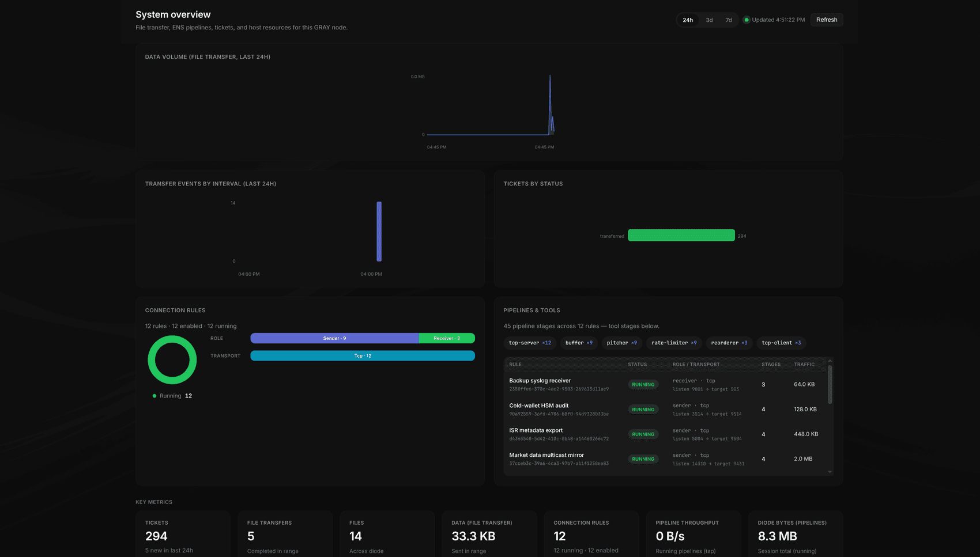
Task: Select the tcp-client ×3 stage chip
Action: coord(781,343)
